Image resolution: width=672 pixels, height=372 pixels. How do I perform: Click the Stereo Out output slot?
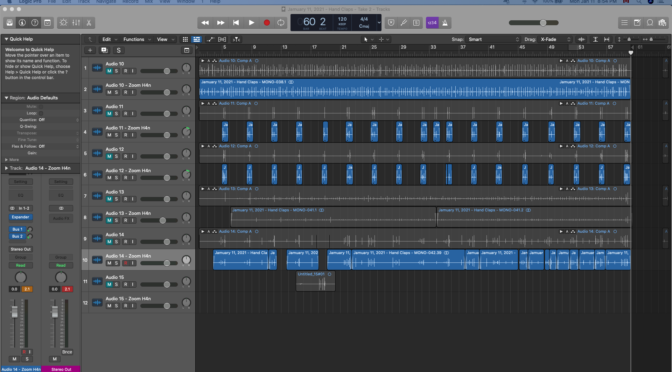click(21, 249)
